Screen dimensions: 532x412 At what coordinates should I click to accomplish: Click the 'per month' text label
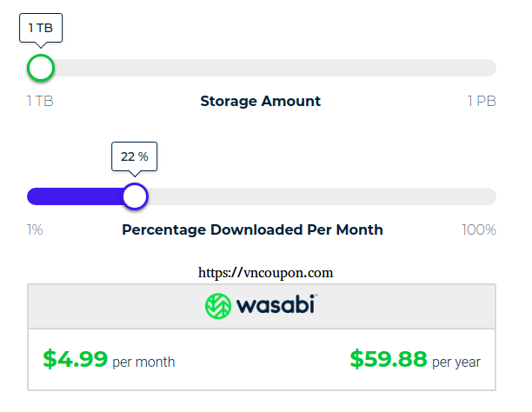pyautogui.click(x=143, y=362)
